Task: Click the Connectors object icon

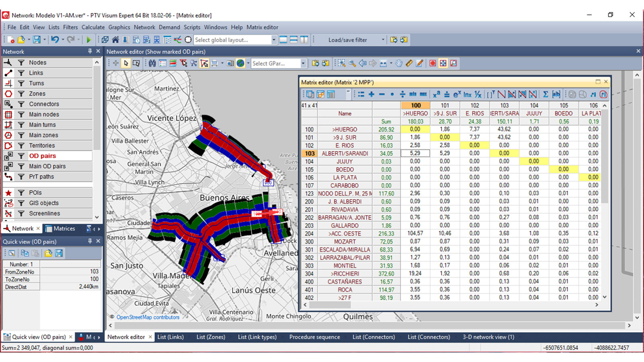Action: (8, 104)
